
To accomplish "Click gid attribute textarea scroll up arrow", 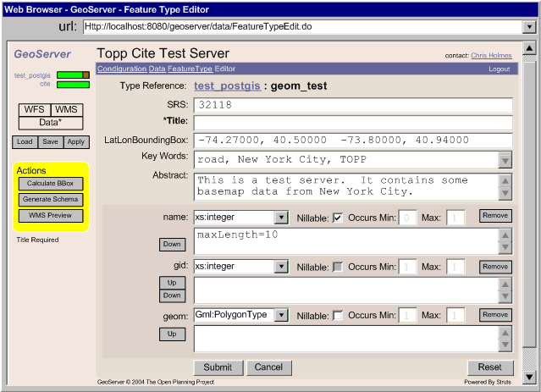I will coord(505,284).
